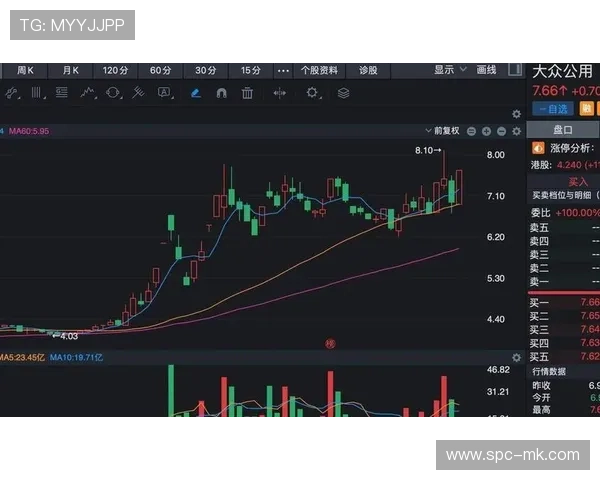Click the 卖五 ask row
Screen dimensions: 600x480
pos(564,228)
